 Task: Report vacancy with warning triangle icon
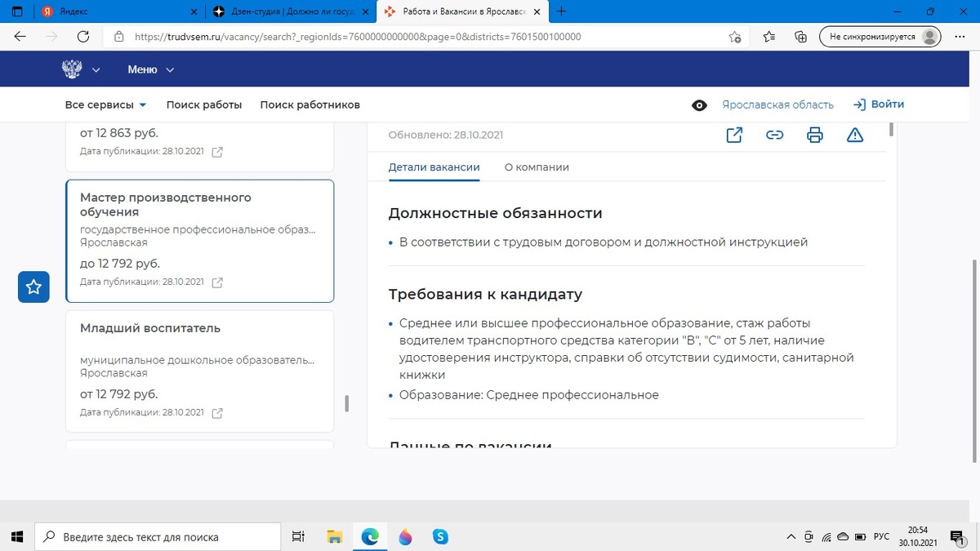click(x=855, y=136)
